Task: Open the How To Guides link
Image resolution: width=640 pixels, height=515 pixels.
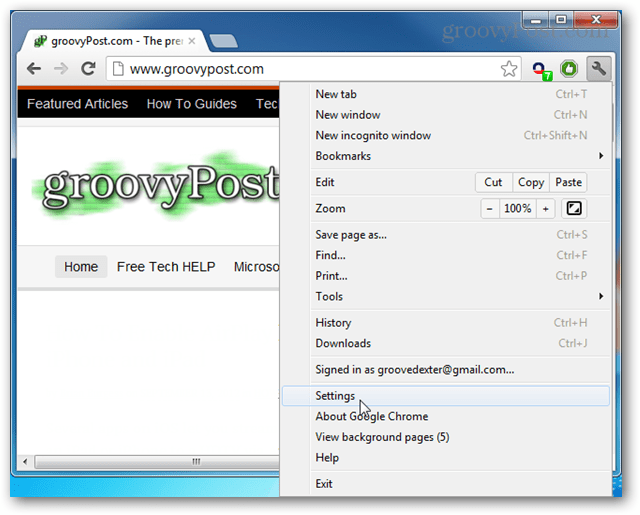Action: 191,104
